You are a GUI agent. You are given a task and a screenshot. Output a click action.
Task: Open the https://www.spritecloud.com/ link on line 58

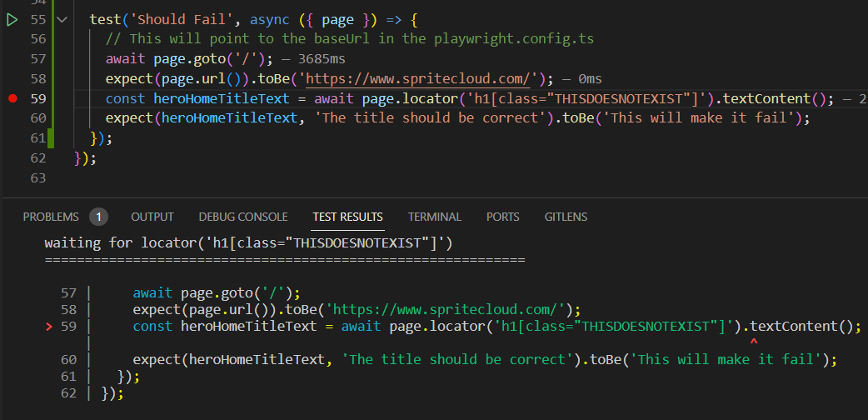[418, 78]
